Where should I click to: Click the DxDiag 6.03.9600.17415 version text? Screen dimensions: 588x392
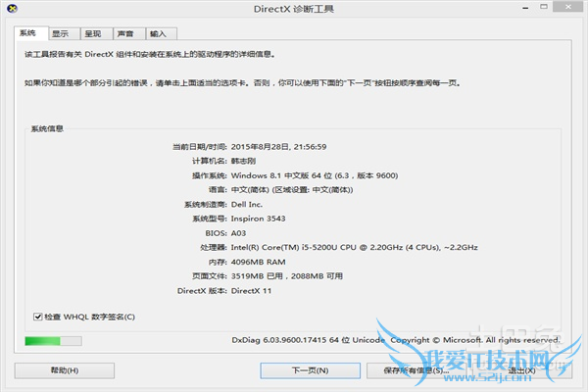click(x=285, y=340)
